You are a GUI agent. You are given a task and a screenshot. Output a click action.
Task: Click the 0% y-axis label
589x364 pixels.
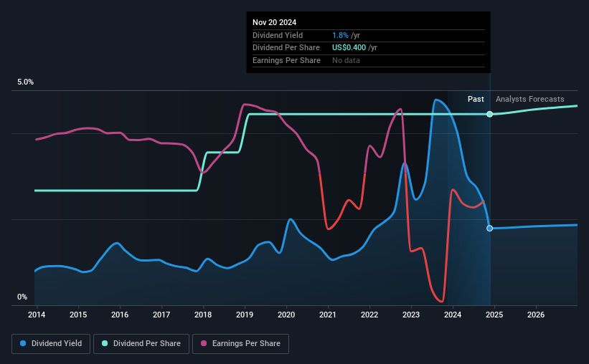[x=22, y=297]
